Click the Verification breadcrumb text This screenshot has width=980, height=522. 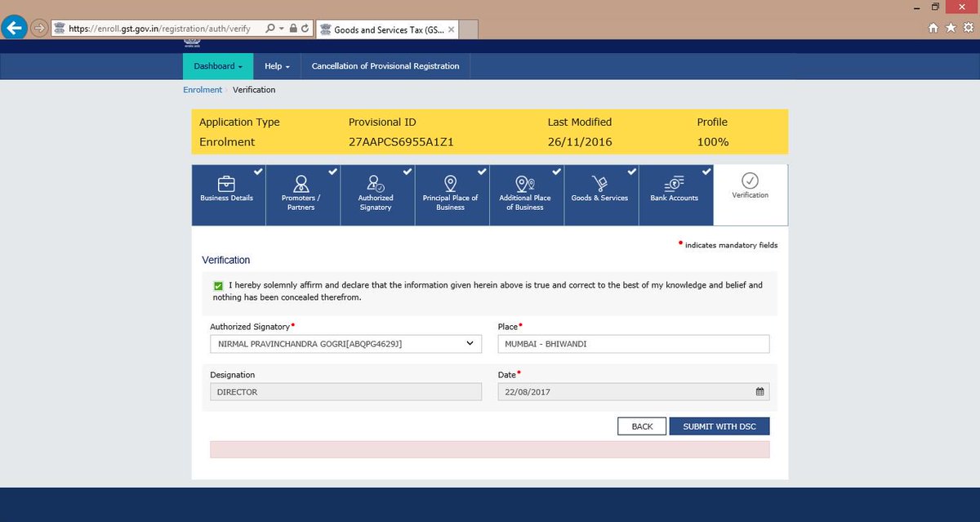click(x=254, y=90)
